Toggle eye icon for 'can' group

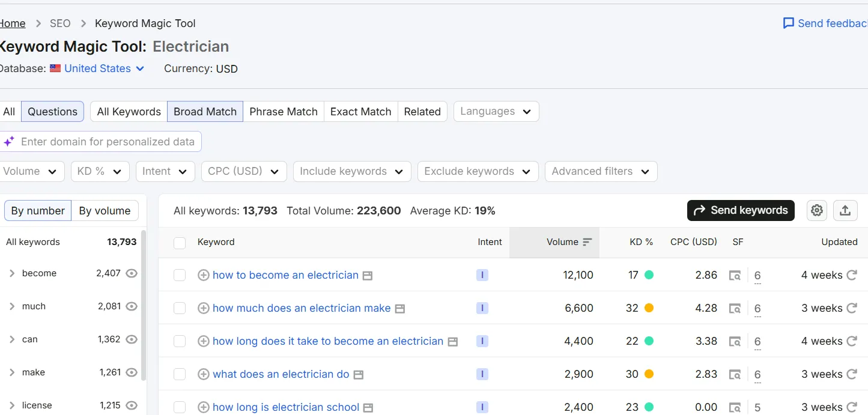coord(132,339)
